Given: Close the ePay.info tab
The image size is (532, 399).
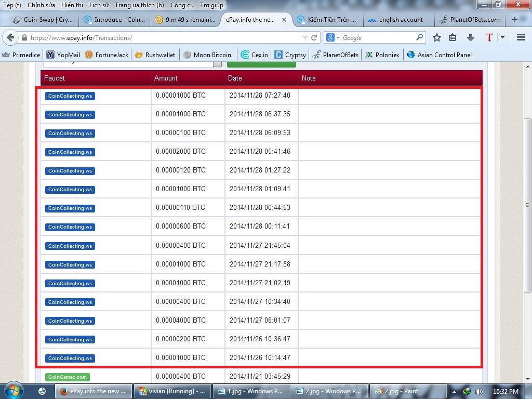Looking at the screenshot, I should [284, 20].
